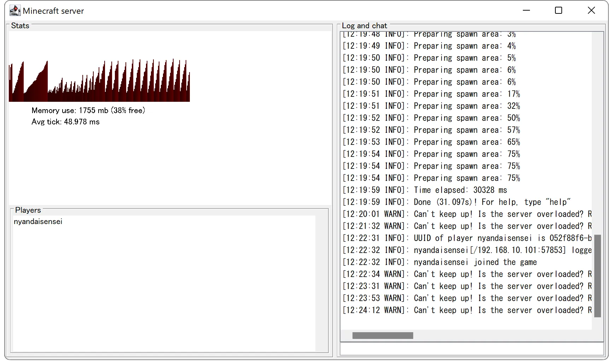Click the 'Preparing spawn area: 50%' log line
The height and width of the screenshot is (364, 613).
431,118
